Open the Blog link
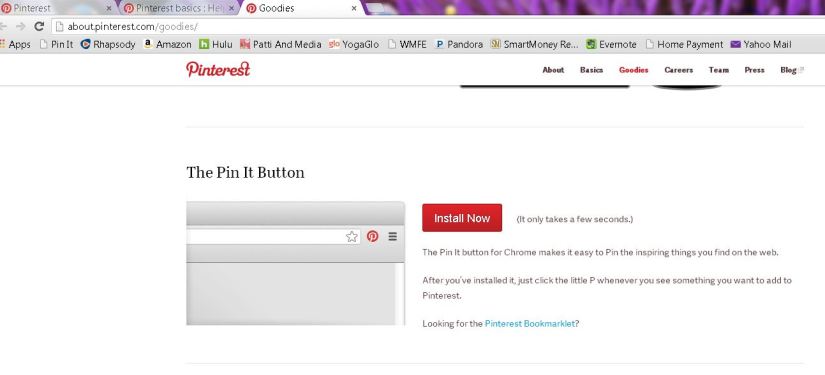The height and width of the screenshot is (375, 825). (x=792, y=70)
